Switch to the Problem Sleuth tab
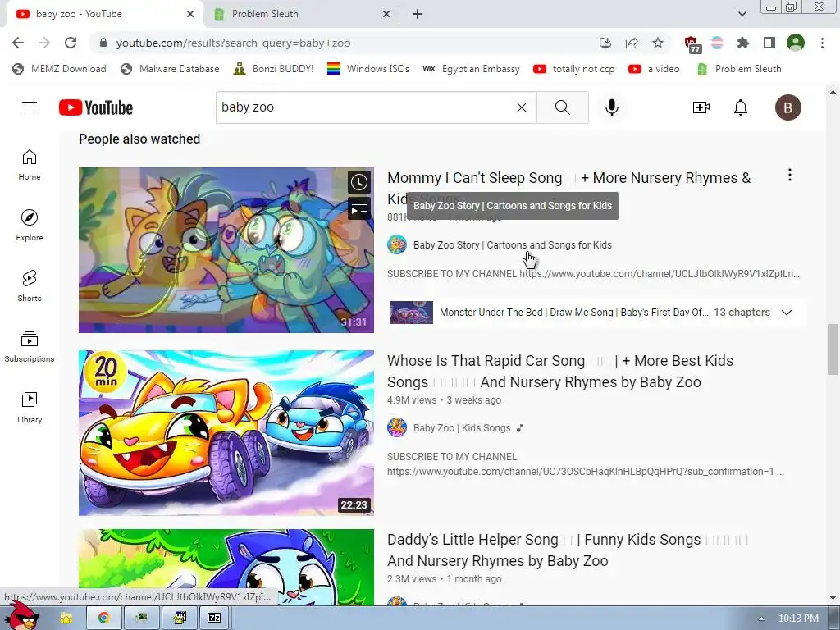840x630 pixels. (299, 14)
